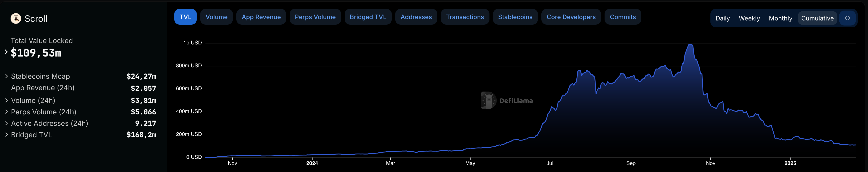This screenshot has width=868, height=172.
Task: Expand Perps Volume (24h) details
Action: [6, 112]
